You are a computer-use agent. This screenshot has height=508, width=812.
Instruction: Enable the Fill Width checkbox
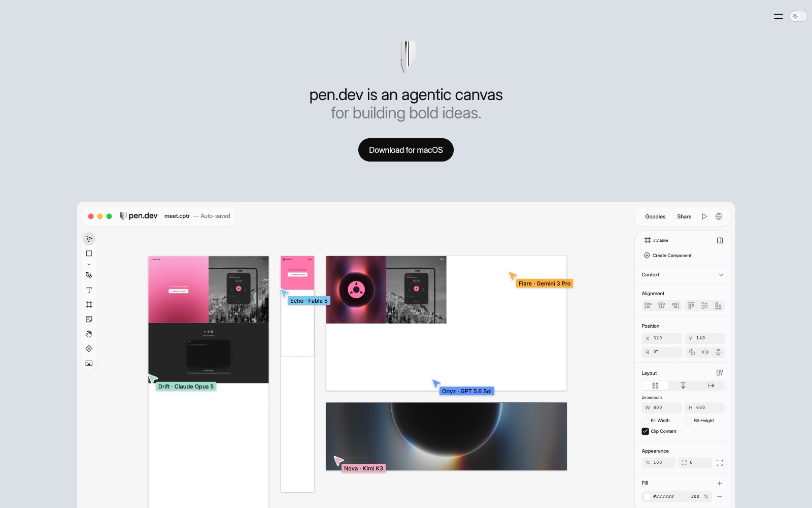click(646, 421)
